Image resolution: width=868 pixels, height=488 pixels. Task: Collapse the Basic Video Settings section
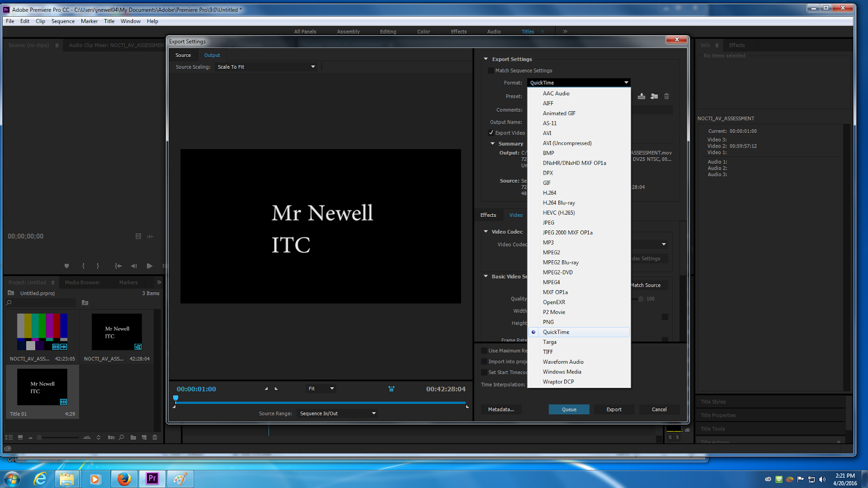486,277
